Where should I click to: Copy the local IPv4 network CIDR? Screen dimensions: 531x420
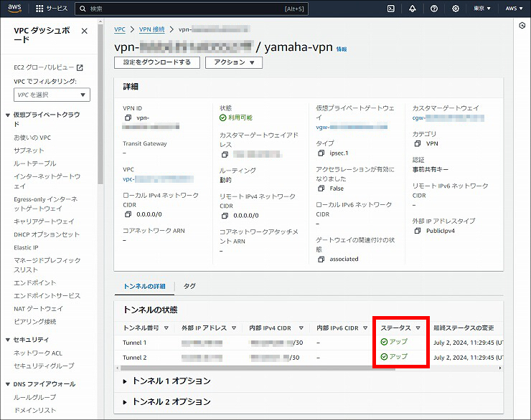click(128, 214)
